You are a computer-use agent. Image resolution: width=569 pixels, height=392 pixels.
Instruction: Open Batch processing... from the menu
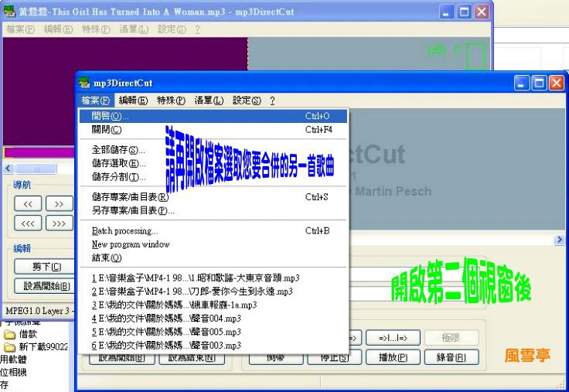[x=213, y=231]
